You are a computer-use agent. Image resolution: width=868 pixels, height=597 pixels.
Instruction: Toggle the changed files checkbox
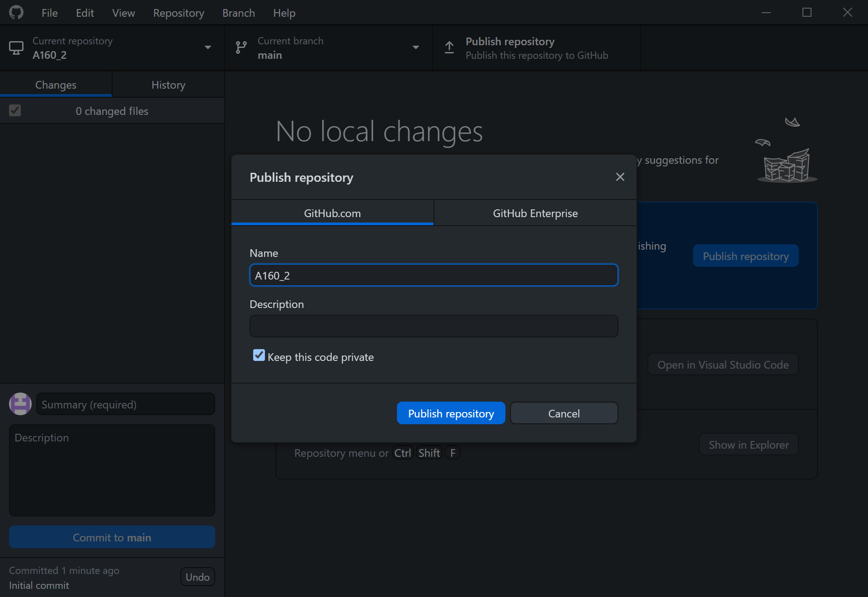pyautogui.click(x=15, y=110)
